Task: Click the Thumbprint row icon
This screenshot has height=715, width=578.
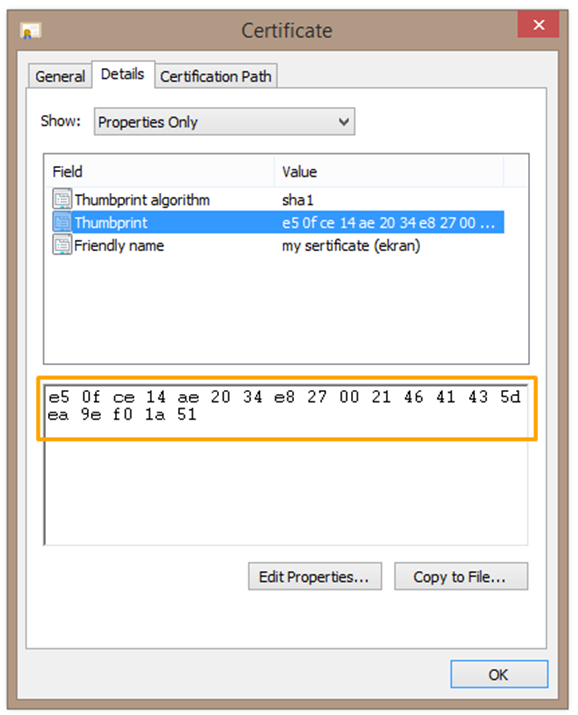Action: pyautogui.click(x=62, y=222)
